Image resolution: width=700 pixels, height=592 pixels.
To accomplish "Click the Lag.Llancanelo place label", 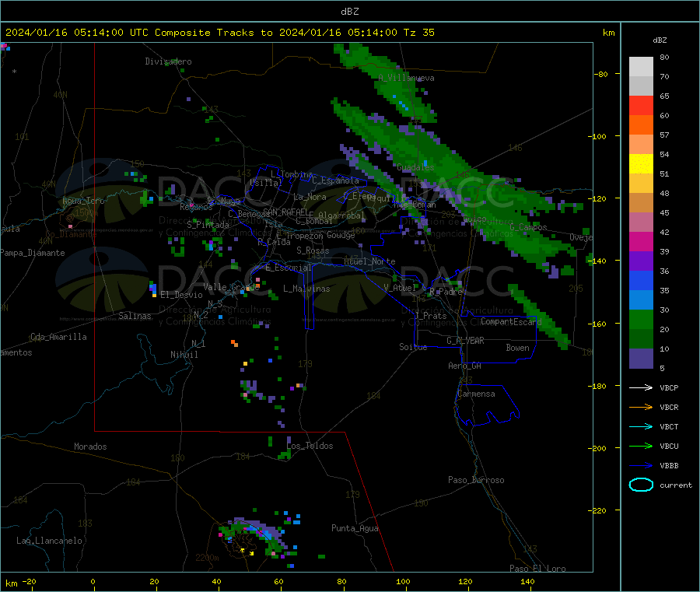I will tap(49, 541).
